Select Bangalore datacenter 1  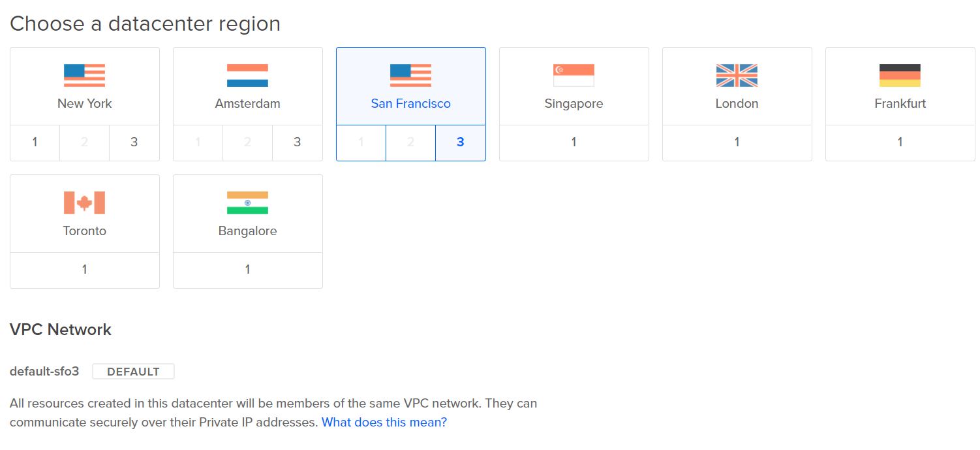pyautogui.click(x=247, y=270)
